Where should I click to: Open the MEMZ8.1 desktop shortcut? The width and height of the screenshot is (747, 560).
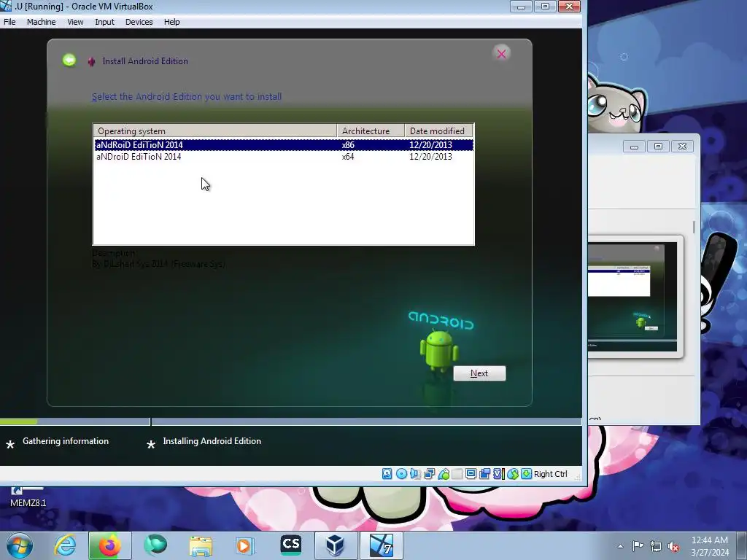coord(28,497)
